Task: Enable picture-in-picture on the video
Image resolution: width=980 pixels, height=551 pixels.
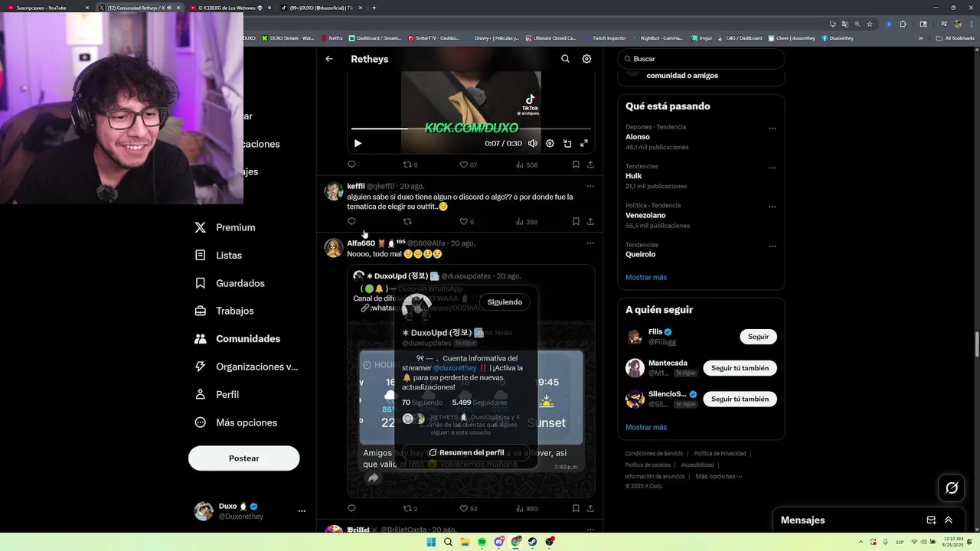Action: coord(567,143)
